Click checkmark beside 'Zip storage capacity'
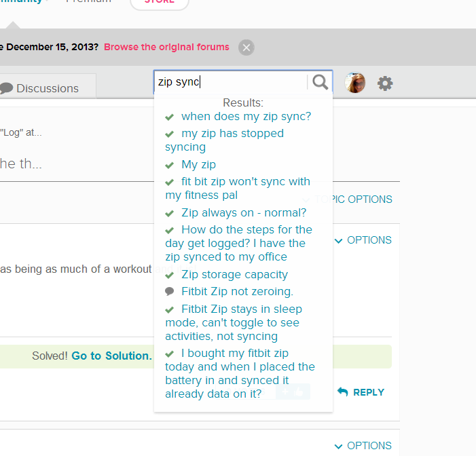This screenshot has height=456, width=476. (x=169, y=275)
